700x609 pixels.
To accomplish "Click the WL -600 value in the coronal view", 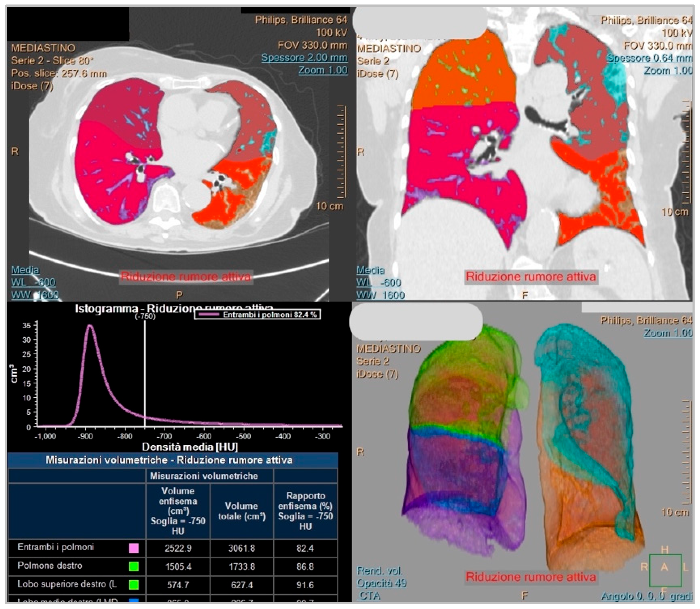I will (378, 283).
